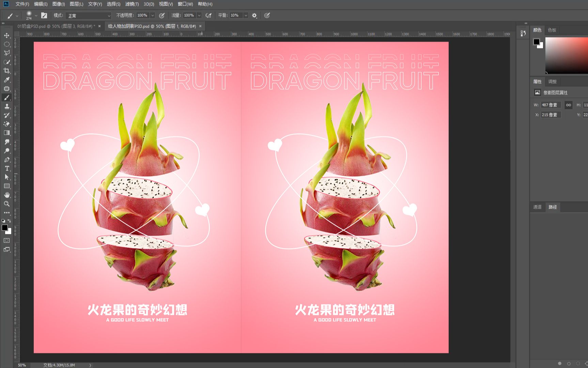Expand the flow slider dropdown

(199, 15)
